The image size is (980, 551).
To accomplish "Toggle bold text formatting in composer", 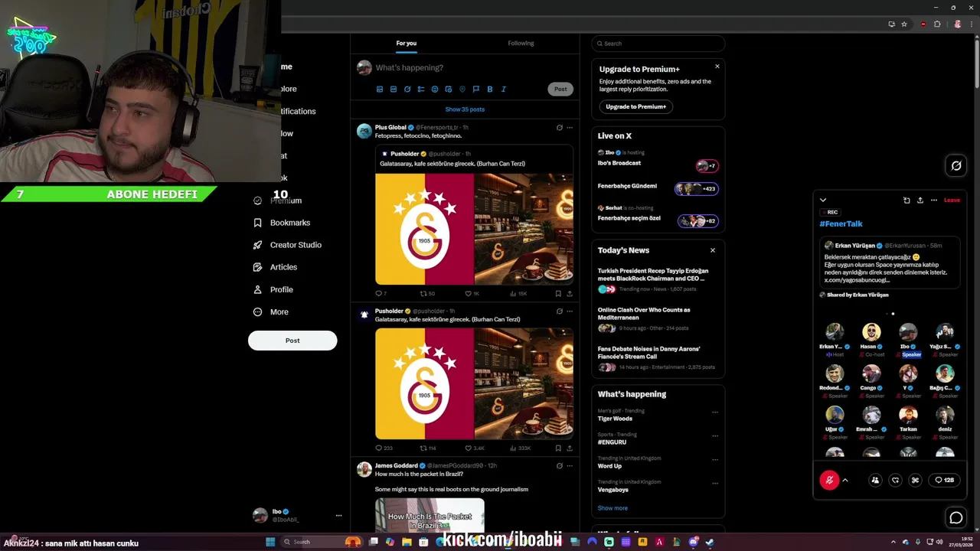I will pos(490,90).
